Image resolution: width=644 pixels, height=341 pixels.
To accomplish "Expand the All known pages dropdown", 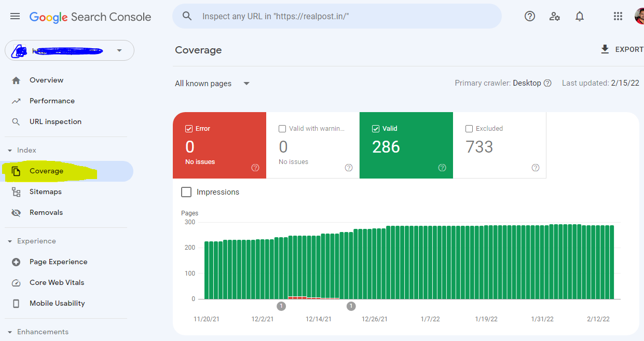I will click(212, 84).
